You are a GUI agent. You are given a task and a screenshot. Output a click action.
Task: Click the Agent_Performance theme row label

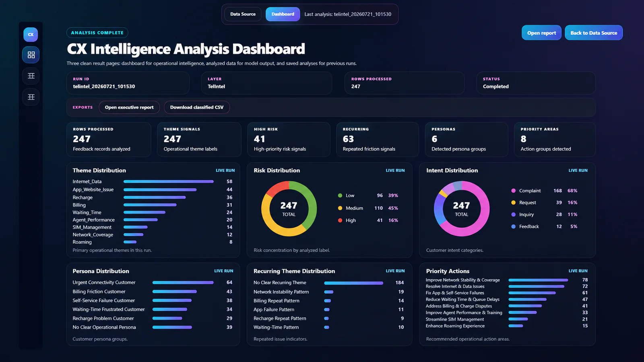click(93, 220)
